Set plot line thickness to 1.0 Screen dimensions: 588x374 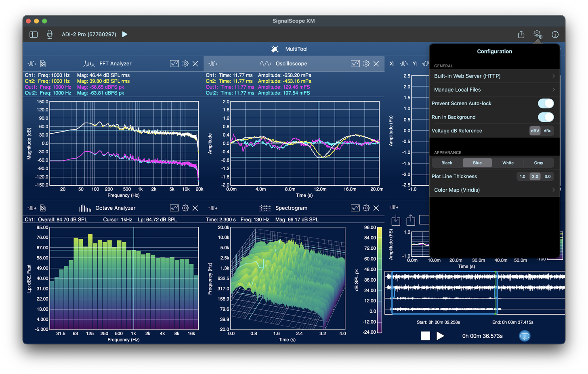pos(523,177)
